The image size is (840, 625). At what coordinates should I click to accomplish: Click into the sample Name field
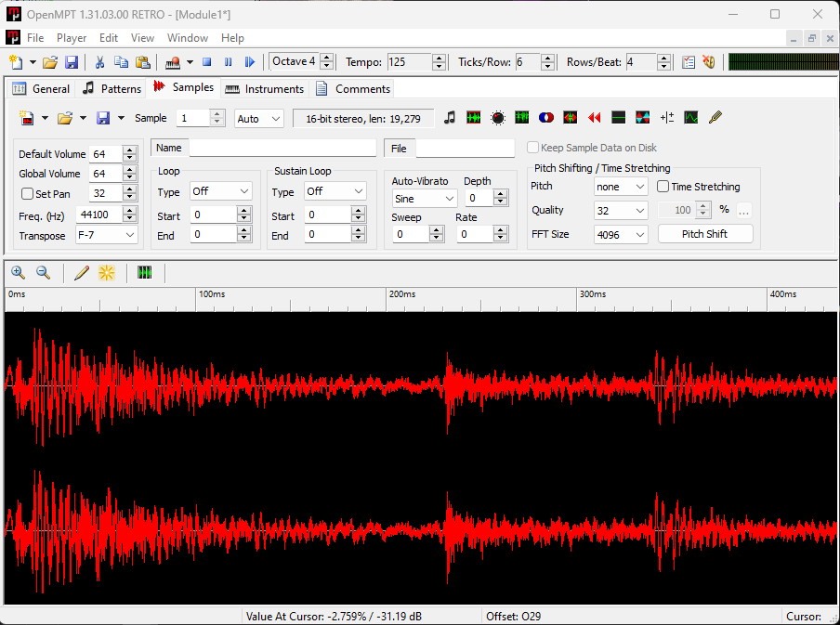pos(282,148)
